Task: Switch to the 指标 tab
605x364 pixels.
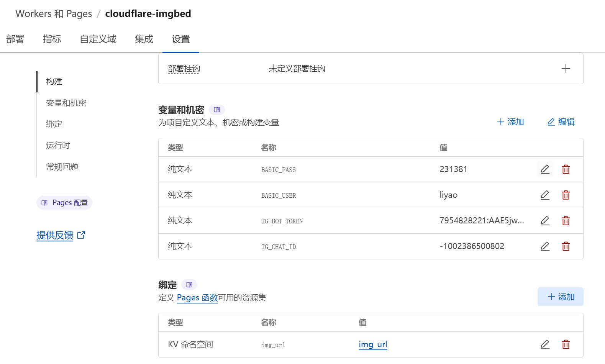Action: [x=52, y=39]
